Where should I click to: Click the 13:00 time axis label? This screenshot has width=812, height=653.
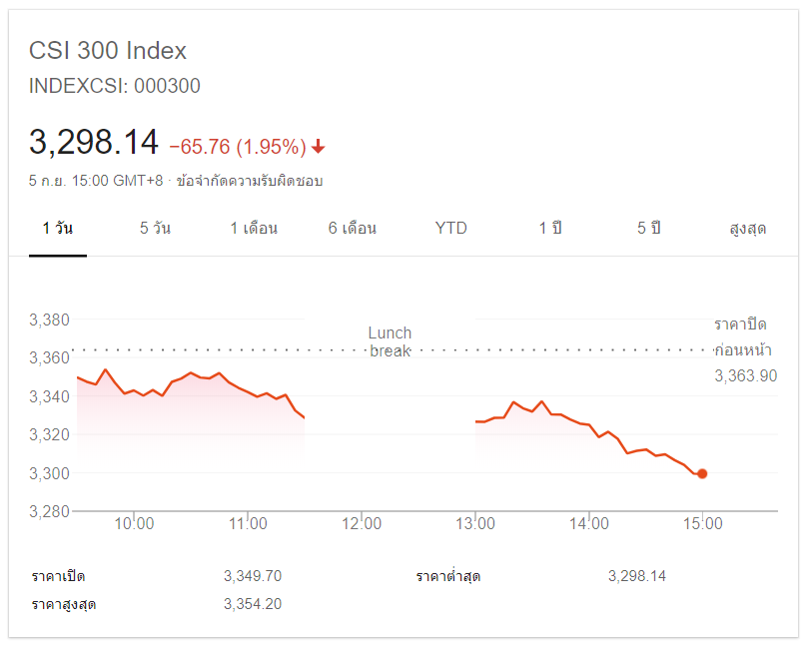[x=476, y=523]
